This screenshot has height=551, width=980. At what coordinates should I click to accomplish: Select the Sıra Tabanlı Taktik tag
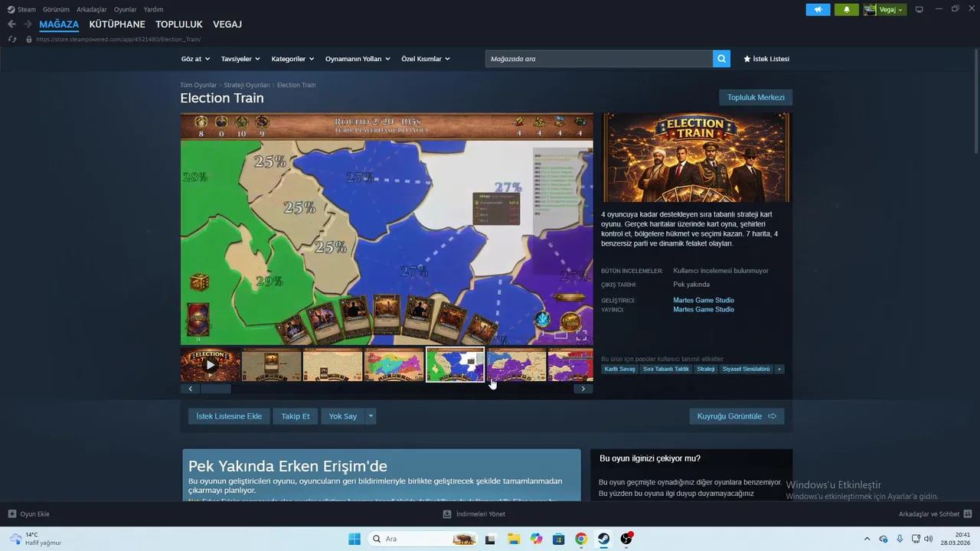(666, 369)
